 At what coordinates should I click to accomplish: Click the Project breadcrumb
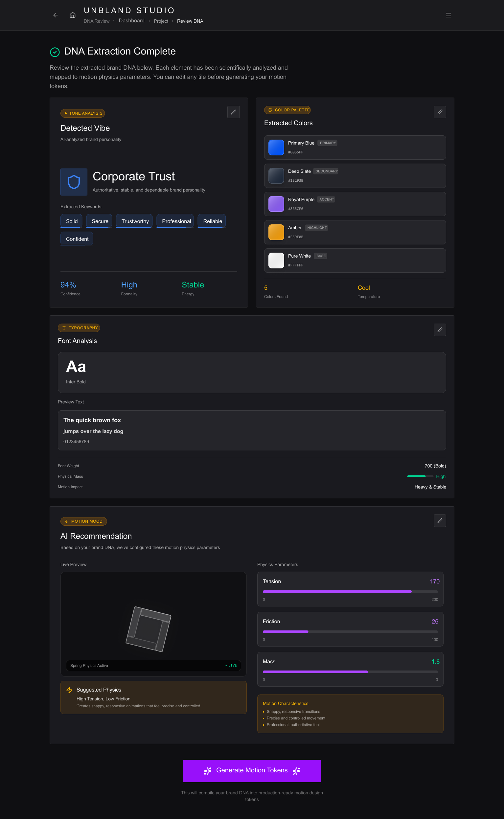pyautogui.click(x=161, y=21)
